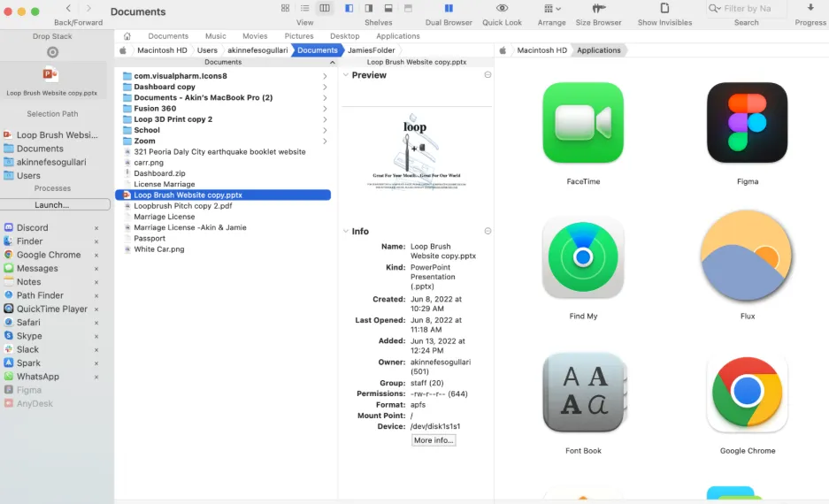Expand the Fusion 360 folder chevron
Screen dimensions: 829x504
tap(325, 108)
